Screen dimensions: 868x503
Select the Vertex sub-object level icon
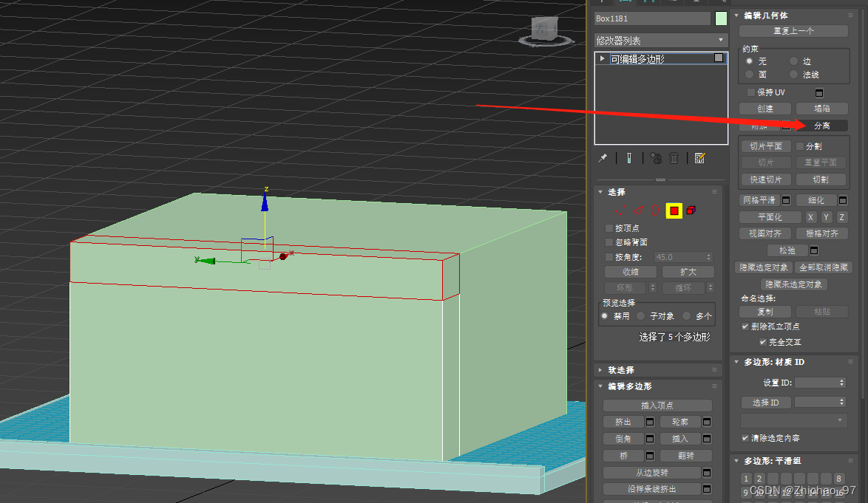pyautogui.click(x=620, y=211)
